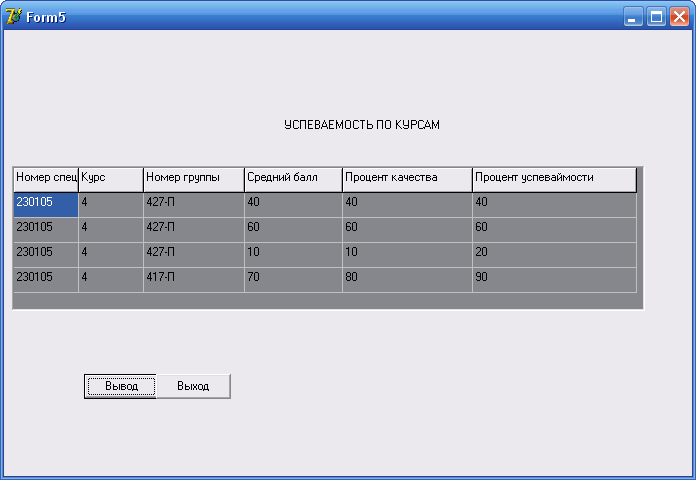This screenshot has width=696, height=480.
Task: Select the Курс cell in the row with average 10
Action: [111, 255]
